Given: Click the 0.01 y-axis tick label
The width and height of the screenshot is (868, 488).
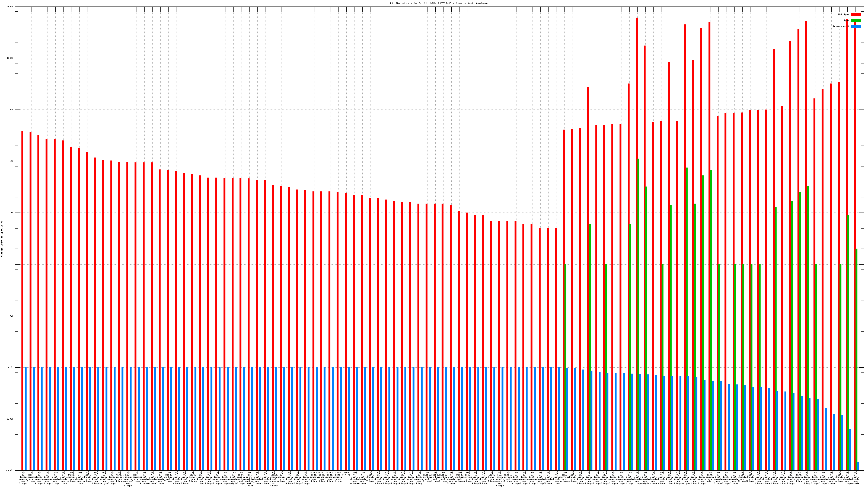Looking at the screenshot, I should coord(11,367).
